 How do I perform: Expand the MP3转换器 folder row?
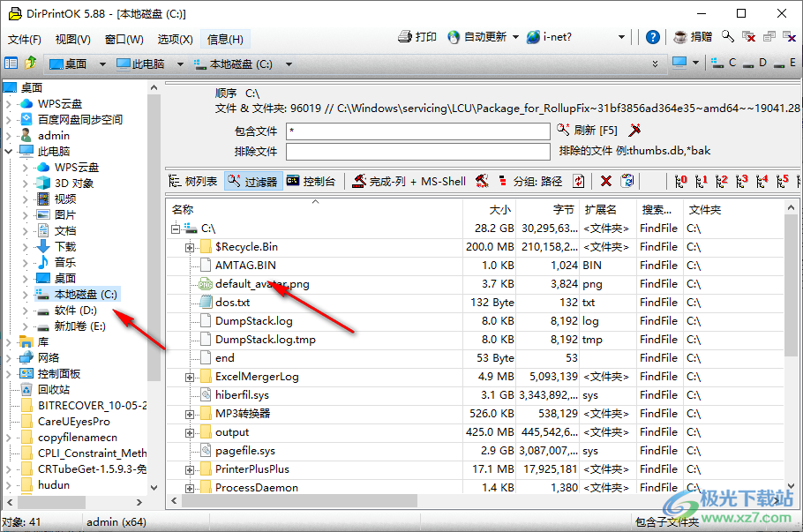click(x=190, y=415)
